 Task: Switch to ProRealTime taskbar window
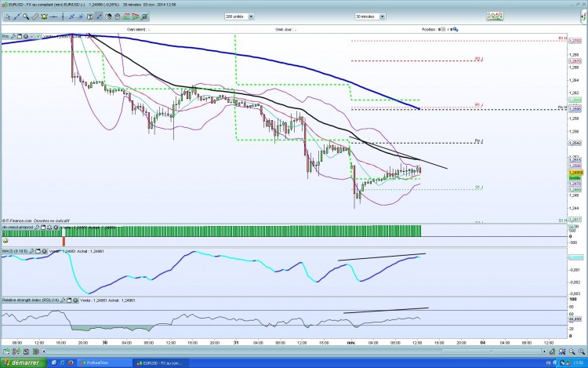tap(104, 363)
